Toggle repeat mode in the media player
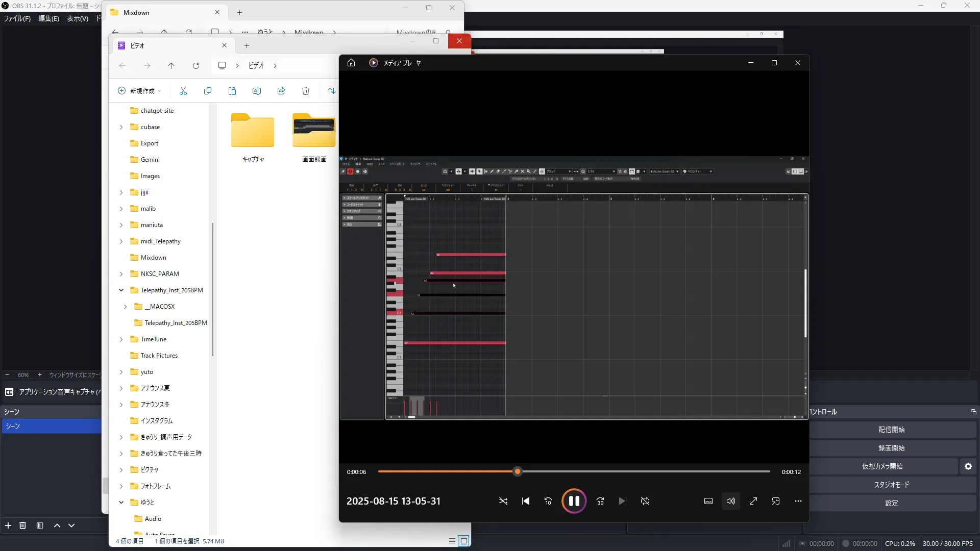Image resolution: width=980 pixels, height=551 pixels. point(645,501)
